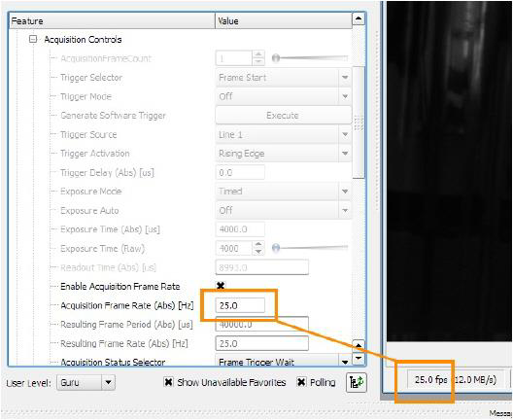Toggle the Polling checkbox
Viewport: 513px width, 420px height.
[x=301, y=382]
